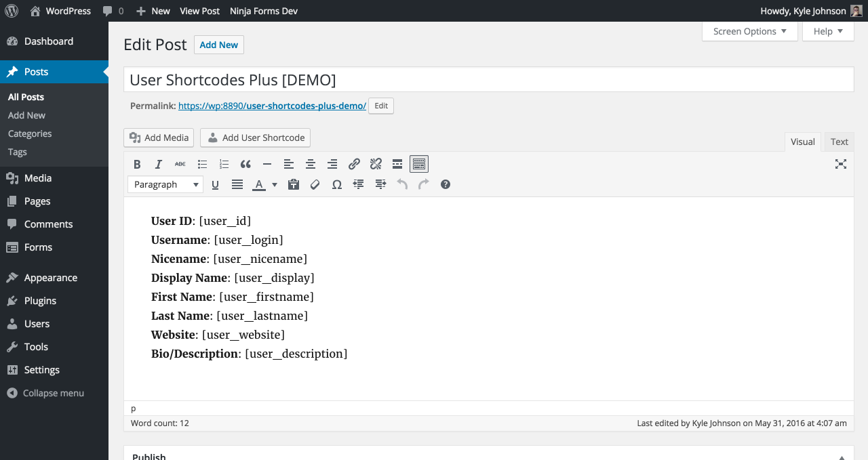Toggle bold formatting in editor toolbar

pyautogui.click(x=137, y=164)
